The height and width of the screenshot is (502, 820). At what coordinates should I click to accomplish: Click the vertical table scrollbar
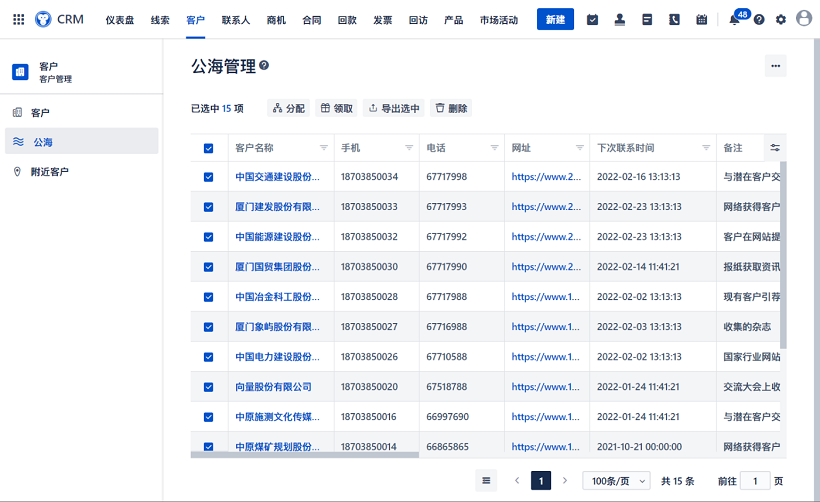(783, 255)
